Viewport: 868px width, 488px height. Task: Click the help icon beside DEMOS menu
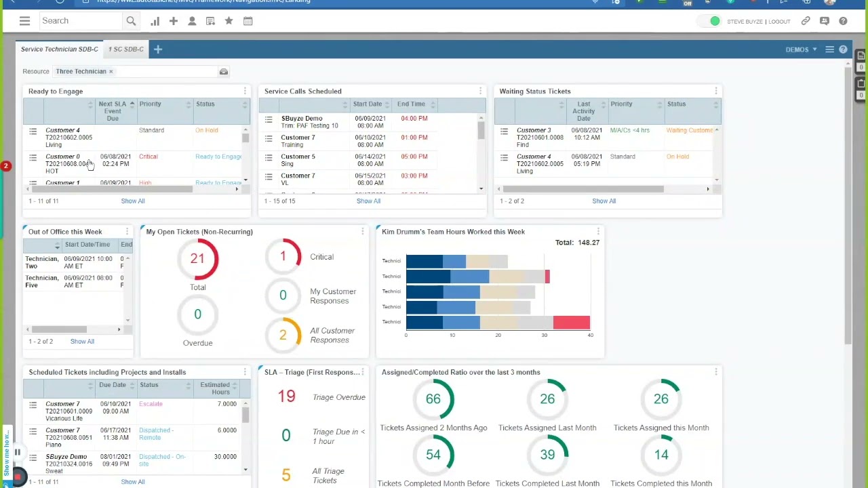tap(843, 49)
